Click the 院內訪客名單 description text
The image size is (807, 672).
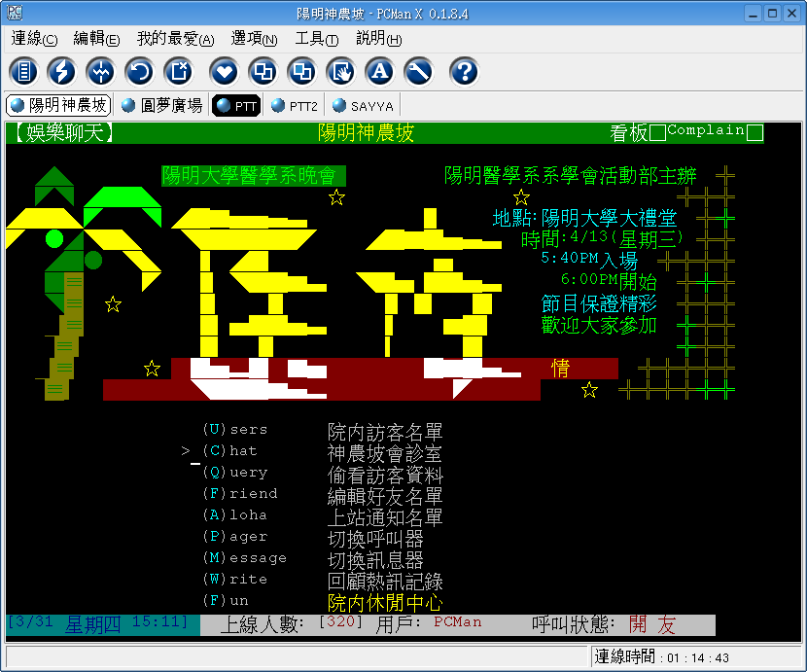tap(385, 432)
